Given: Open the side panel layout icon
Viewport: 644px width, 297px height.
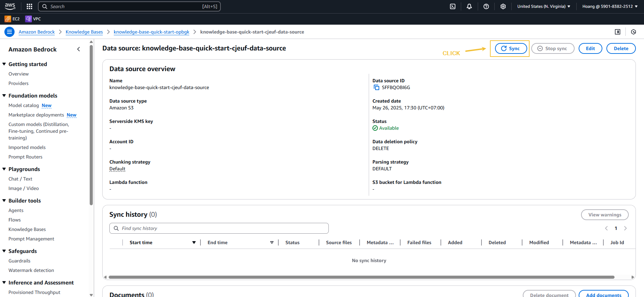Looking at the screenshot, I should pos(618,32).
